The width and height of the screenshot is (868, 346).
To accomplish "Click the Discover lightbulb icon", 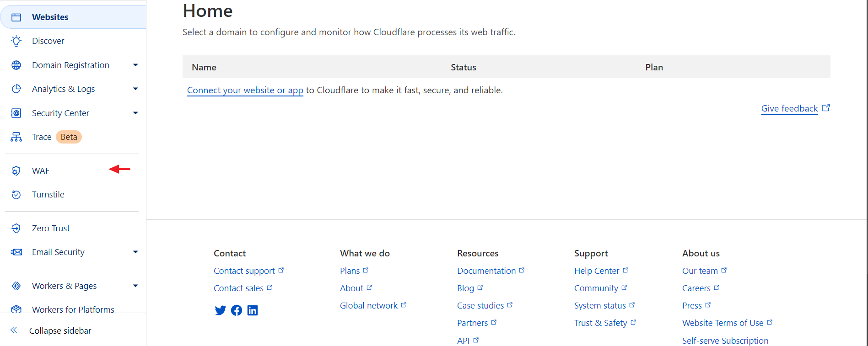I will [x=16, y=41].
